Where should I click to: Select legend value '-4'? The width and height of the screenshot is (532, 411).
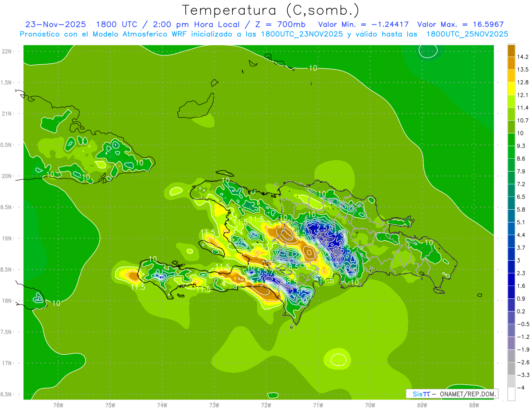coord(521,388)
